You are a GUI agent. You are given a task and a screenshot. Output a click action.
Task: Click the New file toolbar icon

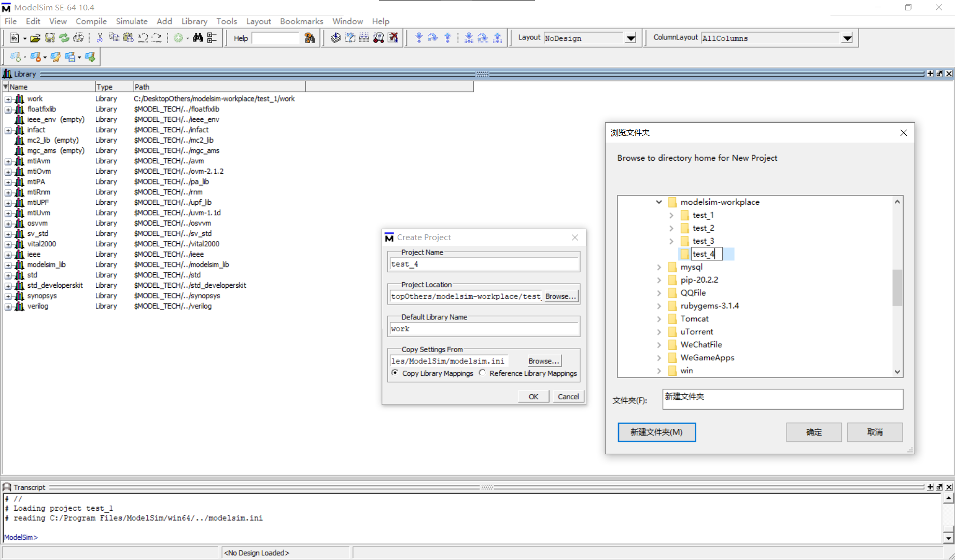click(x=15, y=38)
